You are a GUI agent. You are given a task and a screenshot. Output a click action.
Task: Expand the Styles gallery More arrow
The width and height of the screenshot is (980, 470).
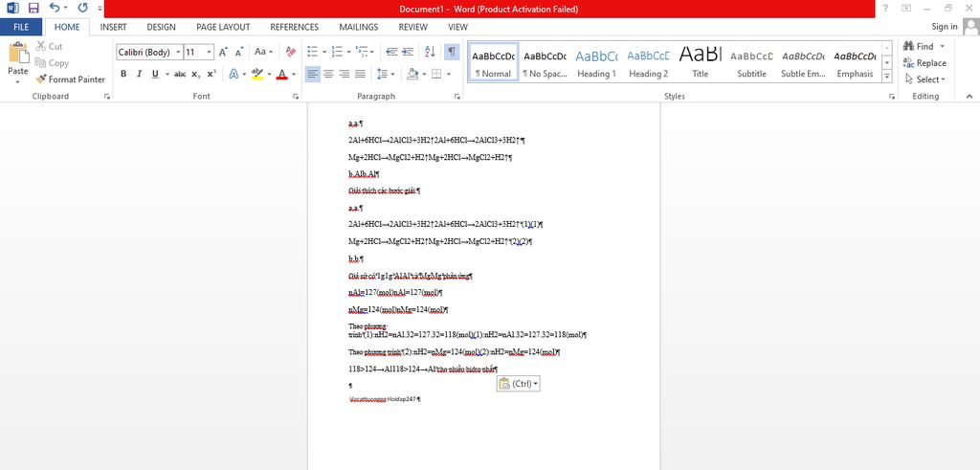point(887,77)
